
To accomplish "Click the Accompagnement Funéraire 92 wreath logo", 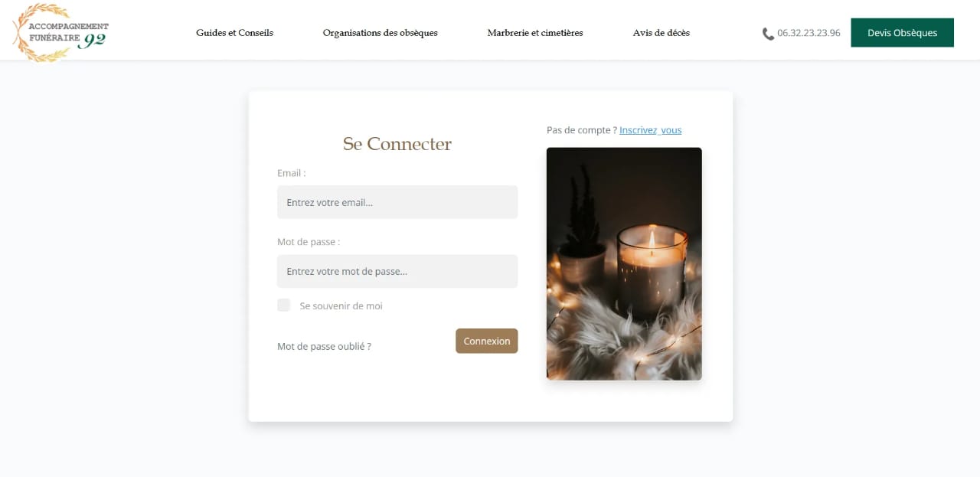I will [x=60, y=33].
